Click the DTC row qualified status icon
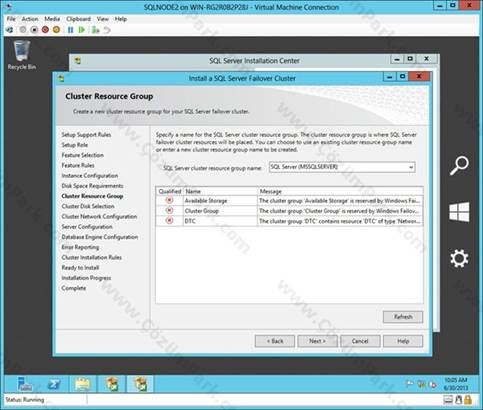Viewport: 483px width, 410px height. [x=169, y=221]
